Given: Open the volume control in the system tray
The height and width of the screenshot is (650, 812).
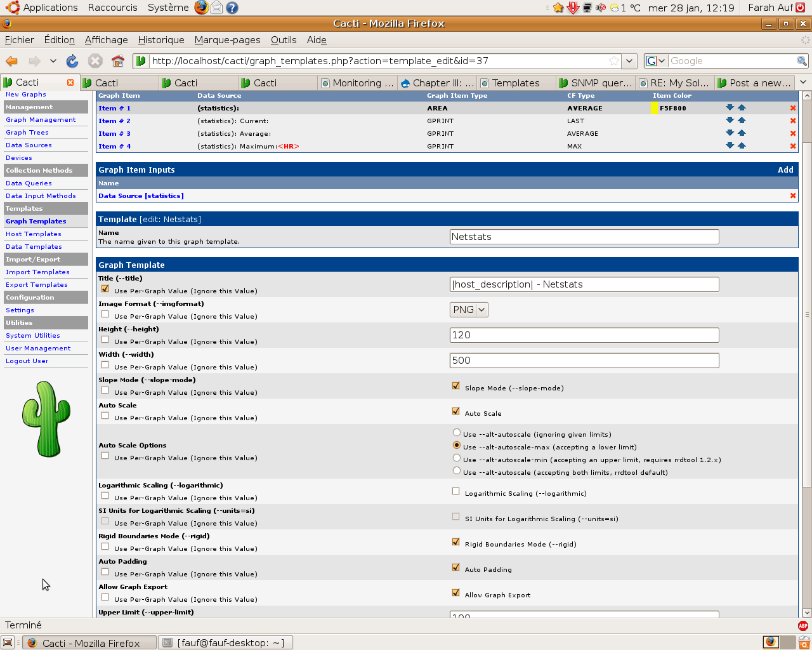Looking at the screenshot, I should 601,8.
